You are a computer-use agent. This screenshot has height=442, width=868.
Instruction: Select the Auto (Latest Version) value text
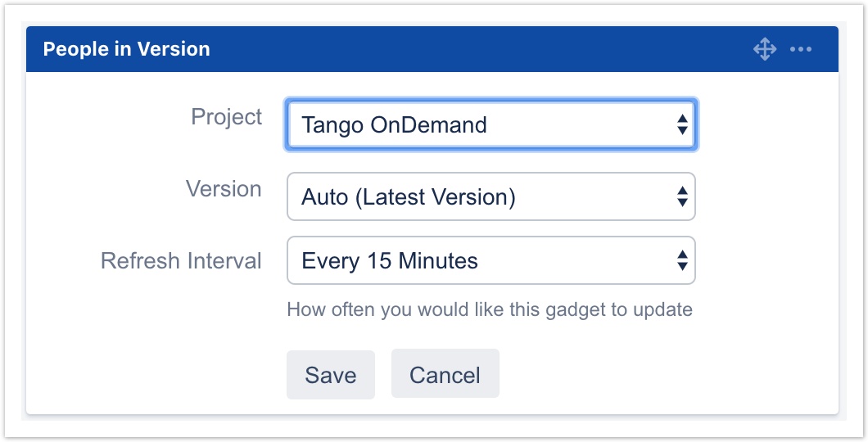(408, 196)
